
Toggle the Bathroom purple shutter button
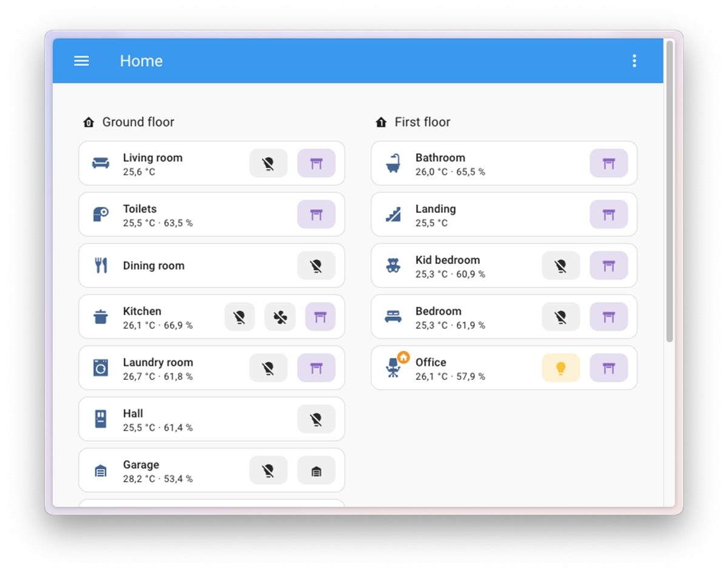tap(608, 163)
